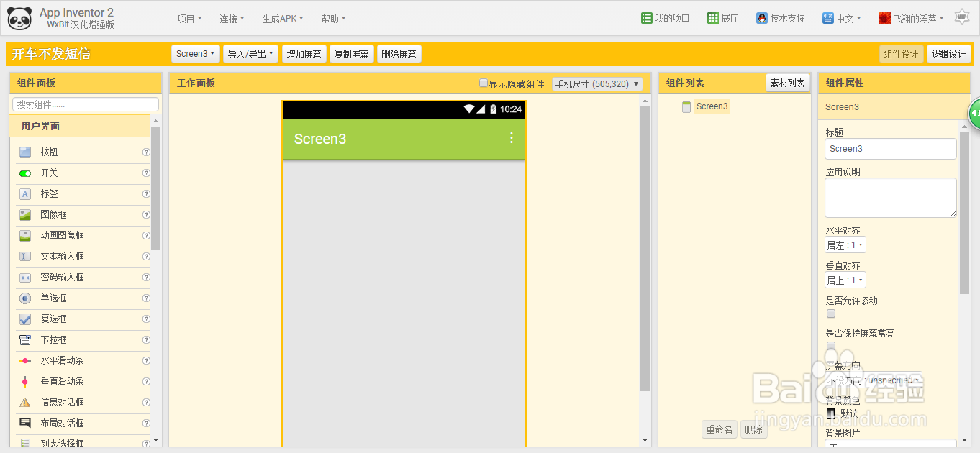
Task: Open the 中文 language dropdown
Action: click(x=843, y=19)
